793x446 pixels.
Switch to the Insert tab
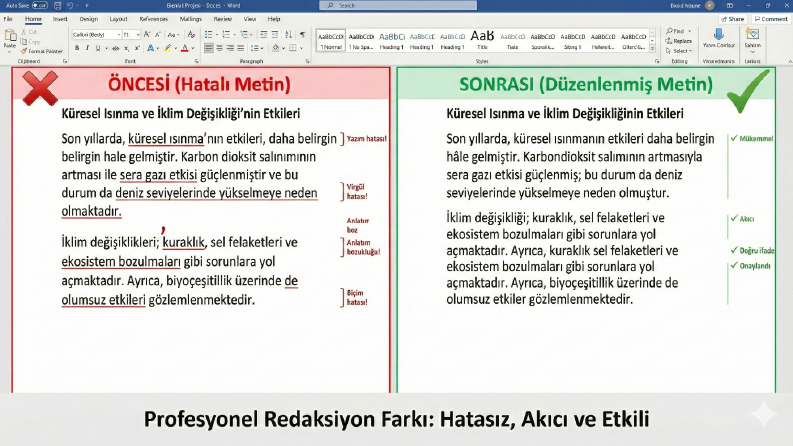[60, 19]
